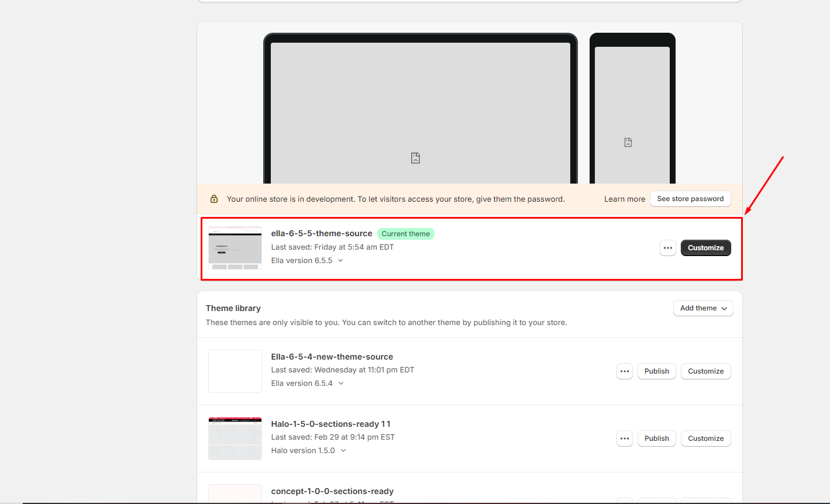Image resolution: width=830 pixels, height=504 pixels.
Task: Open the Add theme dropdown
Action: coord(703,308)
